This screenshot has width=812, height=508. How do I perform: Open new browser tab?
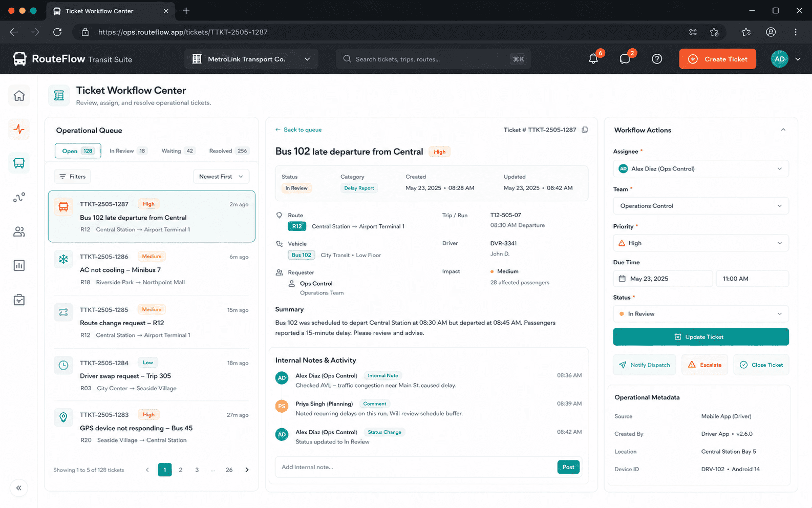186,11
